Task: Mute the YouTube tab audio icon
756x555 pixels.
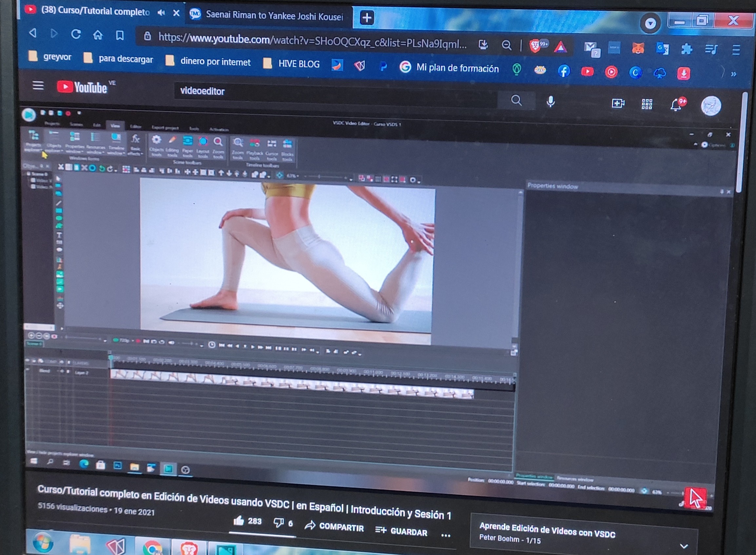Action: [161, 12]
